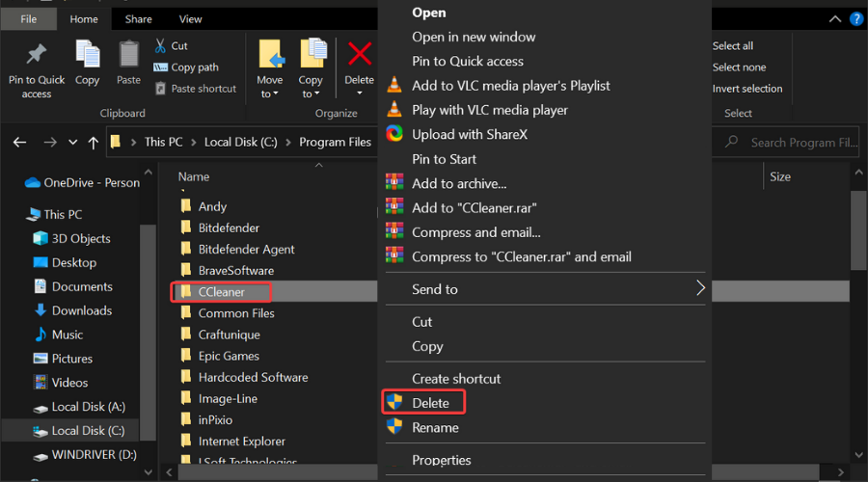Image resolution: width=868 pixels, height=482 pixels.
Task: Click Program Files breadcrumb
Action: pos(335,143)
